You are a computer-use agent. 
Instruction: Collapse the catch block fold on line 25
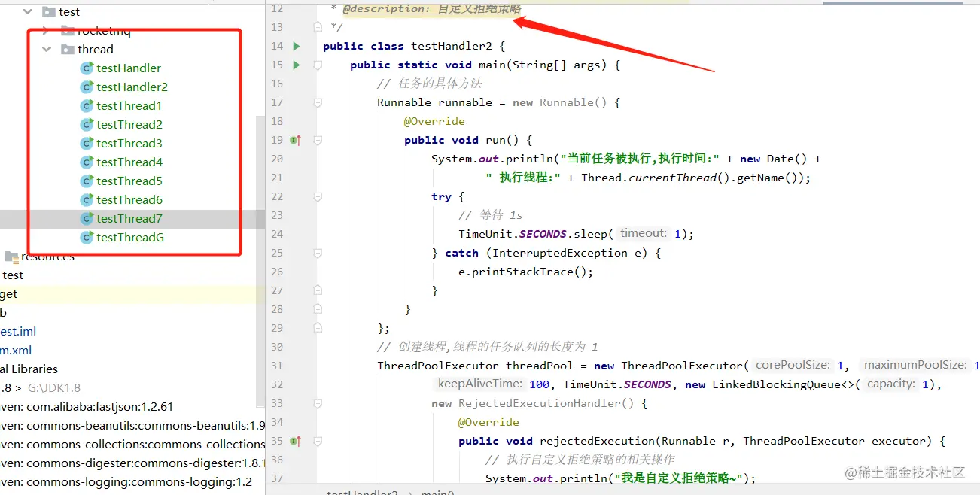318,253
